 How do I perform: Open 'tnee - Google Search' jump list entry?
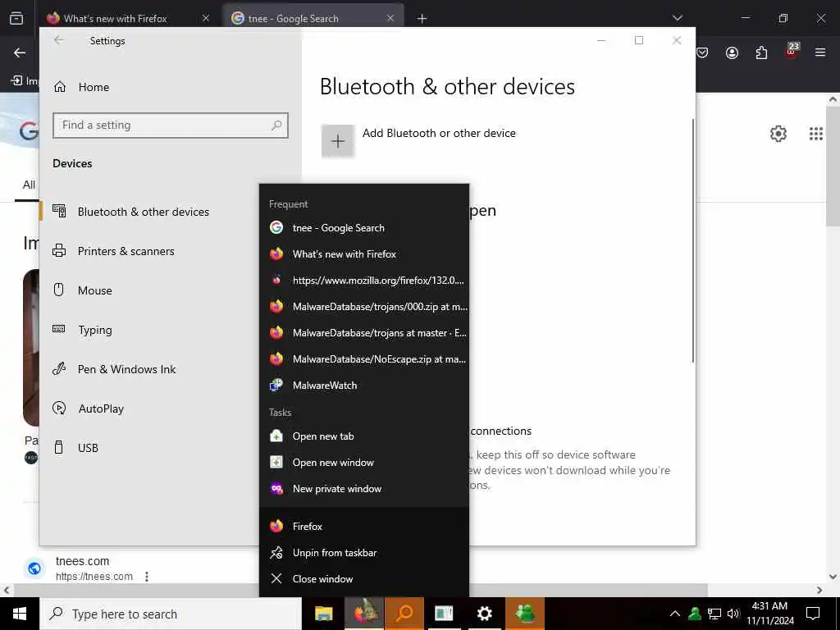click(364, 228)
